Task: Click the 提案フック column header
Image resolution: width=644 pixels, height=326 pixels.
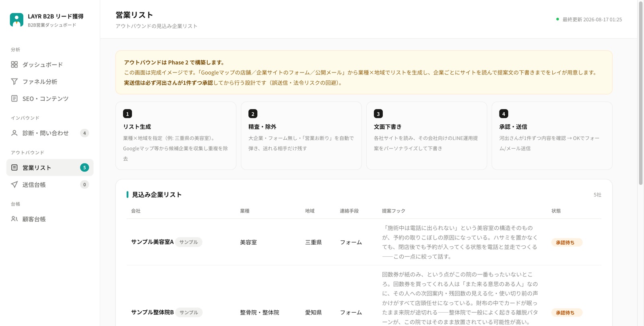Action: tap(394, 210)
